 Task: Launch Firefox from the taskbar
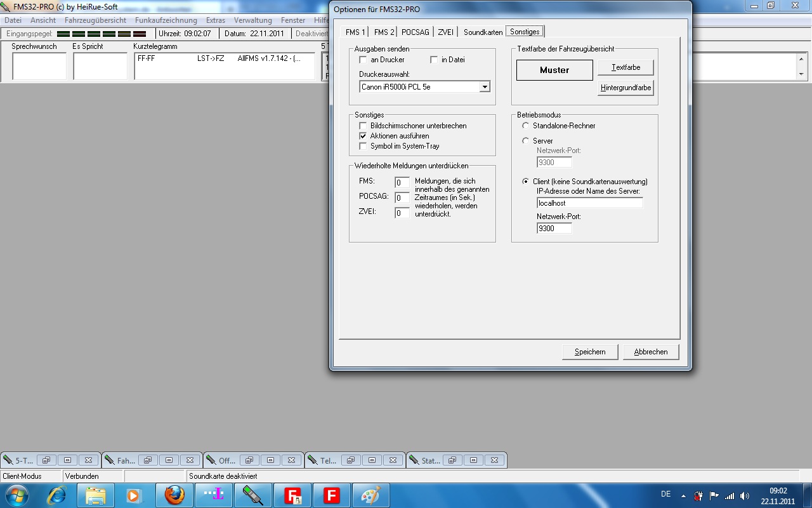(x=174, y=495)
